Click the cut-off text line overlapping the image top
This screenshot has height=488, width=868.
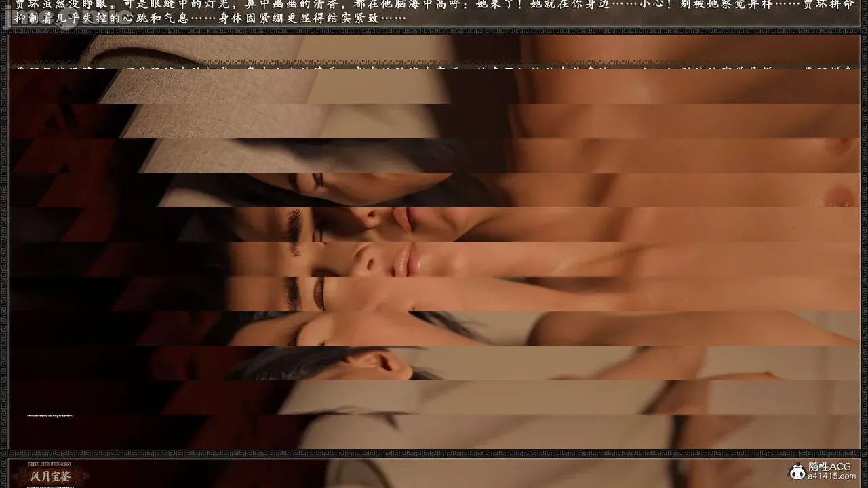[434, 67]
